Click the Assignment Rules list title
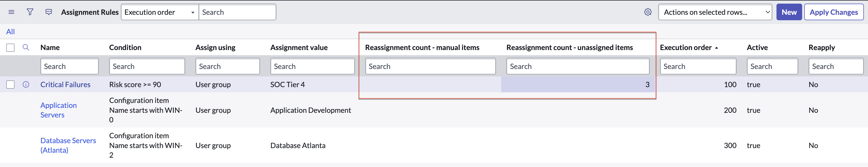This screenshot has width=868, height=167. click(90, 12)
